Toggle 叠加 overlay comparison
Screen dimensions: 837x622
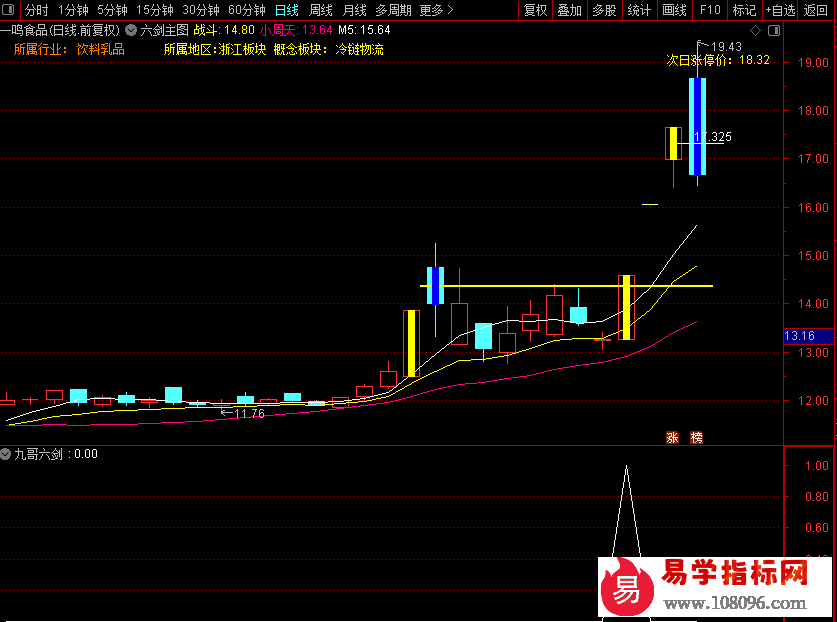[x=569, y=10]
